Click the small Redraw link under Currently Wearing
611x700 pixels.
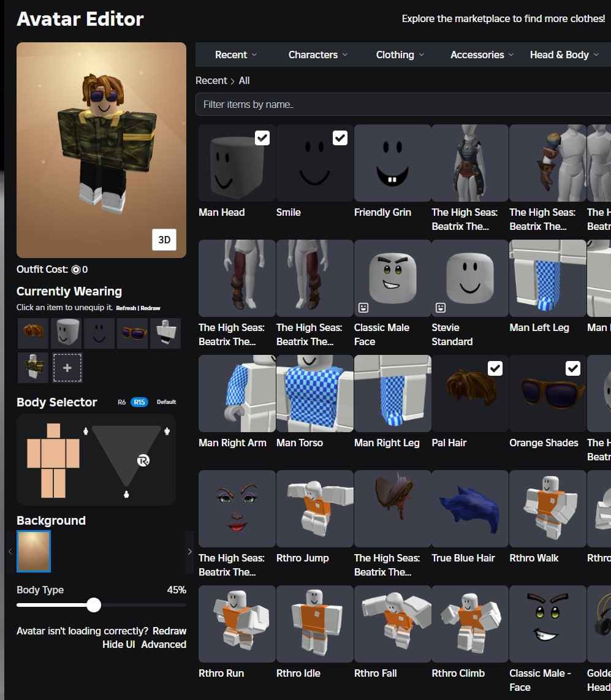150,308
